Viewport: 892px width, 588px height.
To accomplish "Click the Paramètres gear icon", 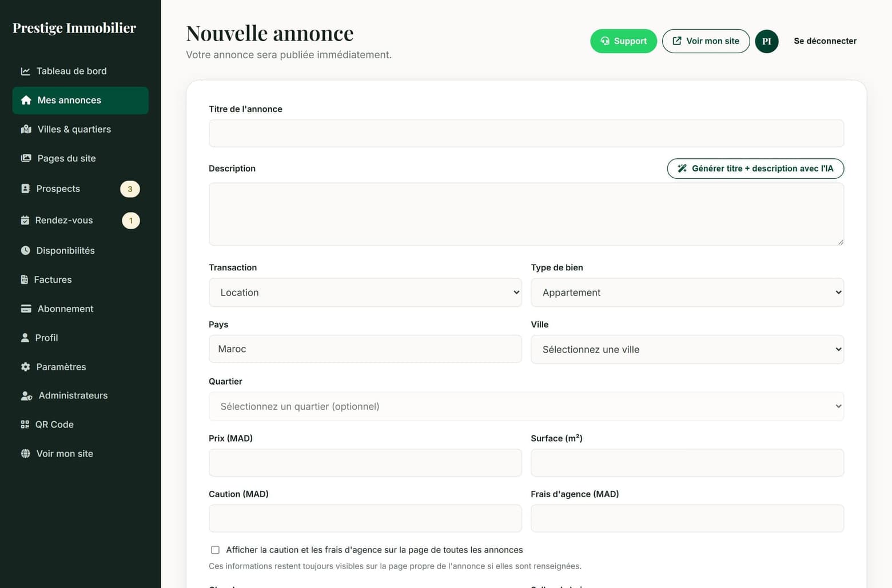I will 25,367.
